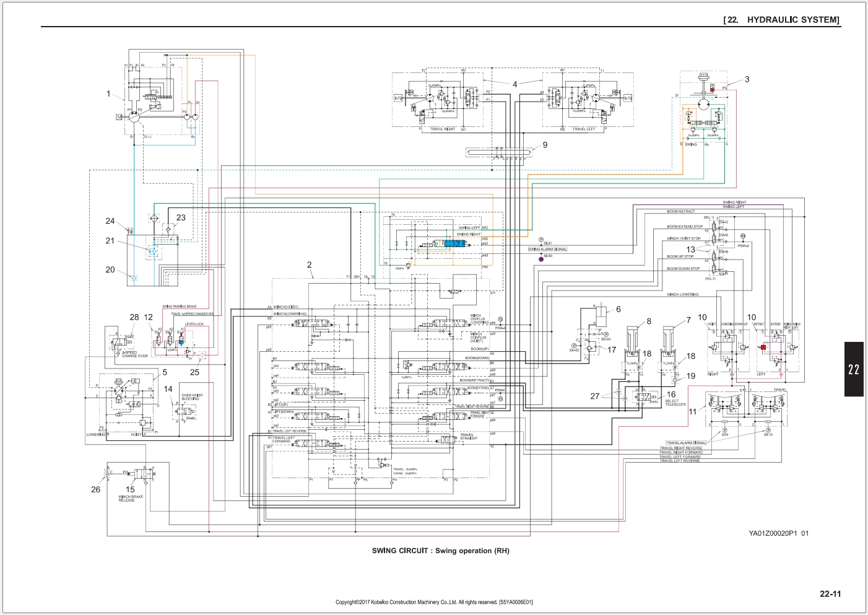Click callout number 11 by travel pilot valve

tap(693, 411)
